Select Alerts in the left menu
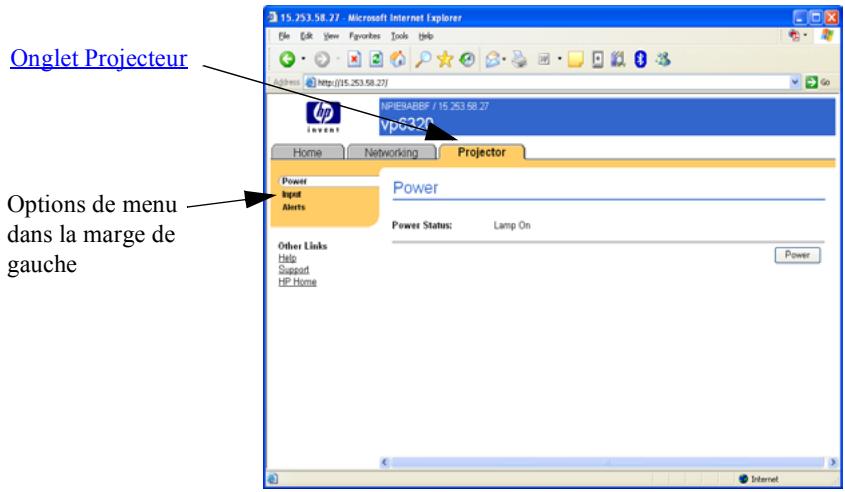Image resolution: width=845 pixels, height=492 pixels. (x=294, y=207)
